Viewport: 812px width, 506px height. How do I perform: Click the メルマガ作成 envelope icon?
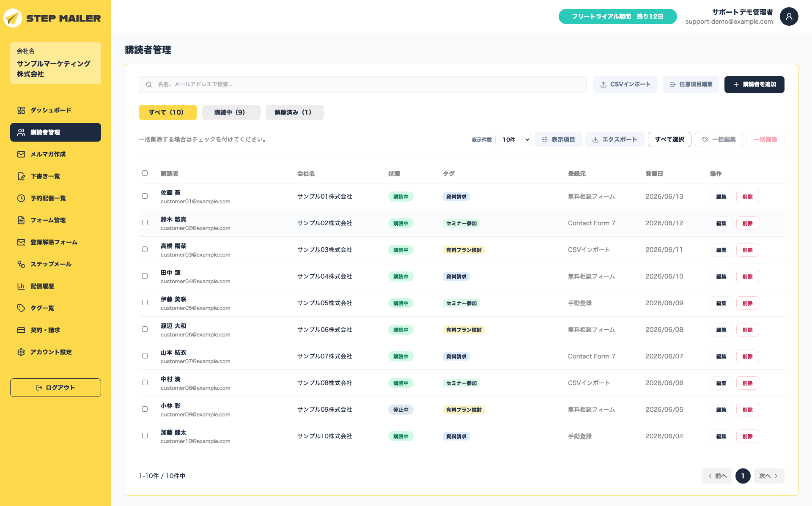click(21, 154)
